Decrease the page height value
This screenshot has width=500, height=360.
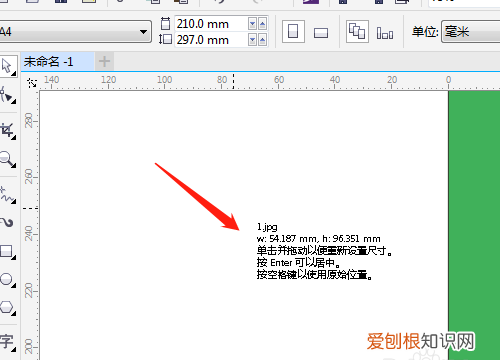click(252, 40)
